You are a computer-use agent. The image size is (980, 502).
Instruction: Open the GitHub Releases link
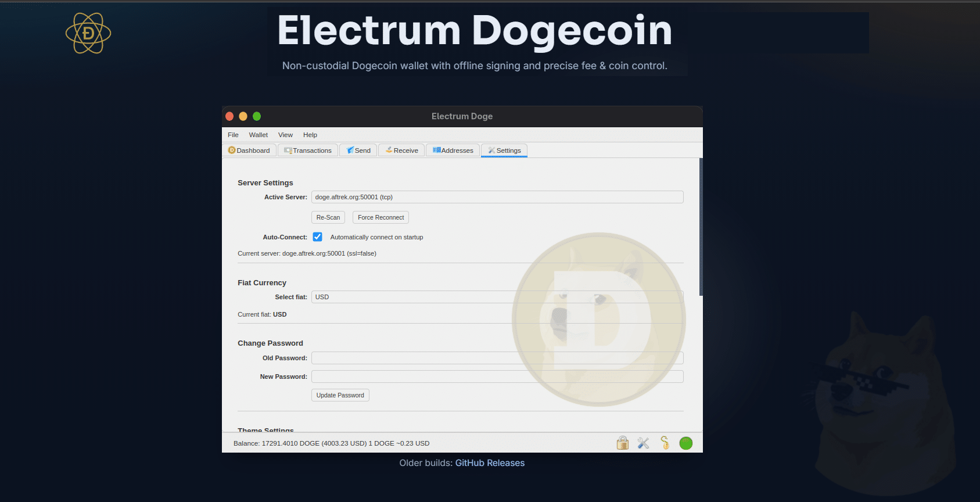click(490, 463)
